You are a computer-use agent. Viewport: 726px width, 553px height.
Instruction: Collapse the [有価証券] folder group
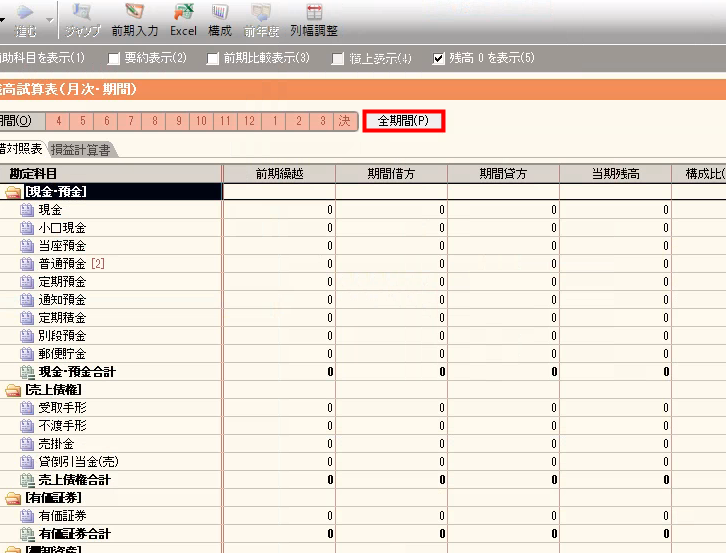click(13, 498)
